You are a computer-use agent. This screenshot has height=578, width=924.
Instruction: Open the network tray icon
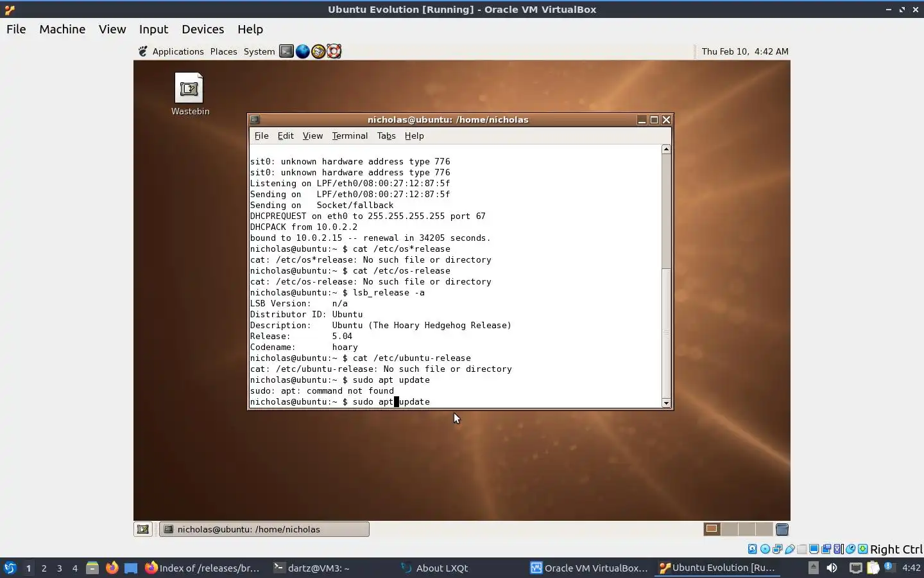855,568
